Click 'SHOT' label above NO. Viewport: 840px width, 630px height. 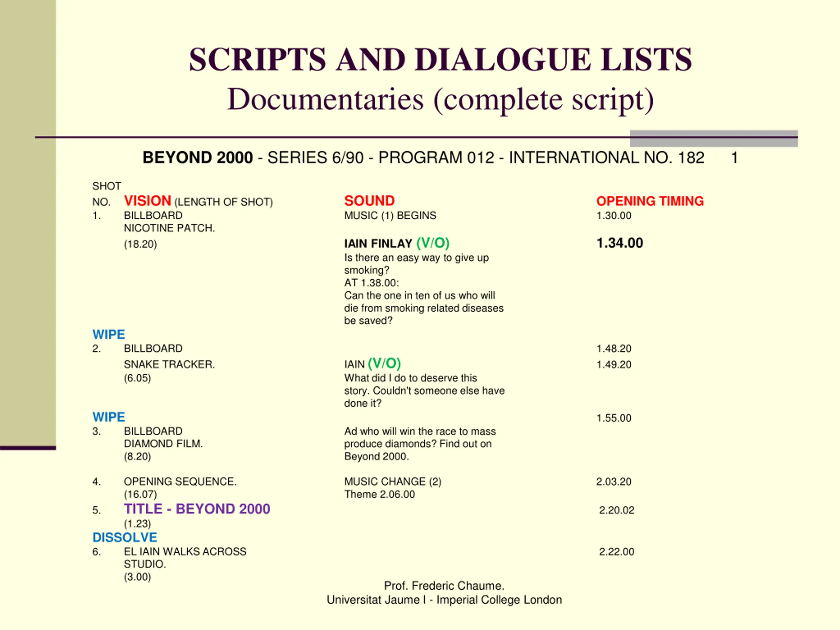click(x=107, y=186)
